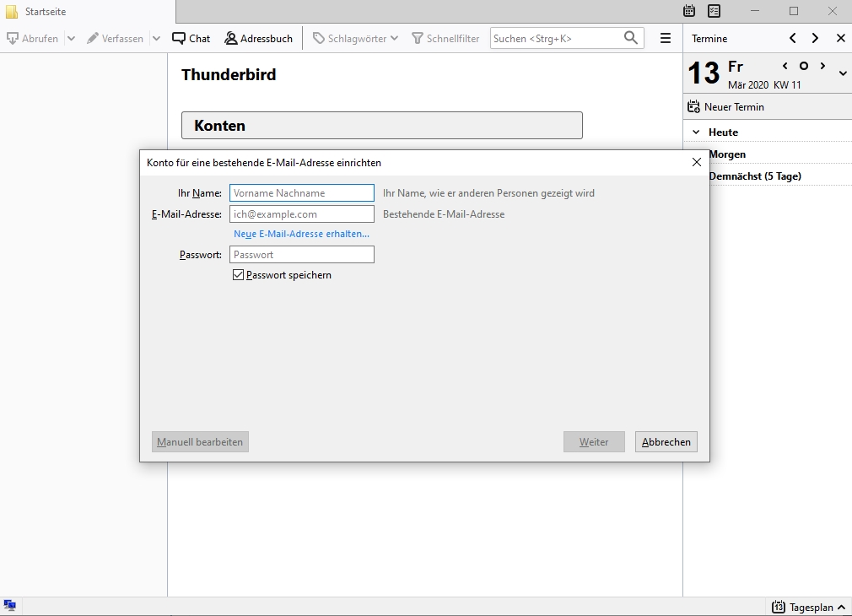Click the E-Mail-Adresse input field
Image resolution: width=852 pixels, height=616 pixels.
(301, 214)
